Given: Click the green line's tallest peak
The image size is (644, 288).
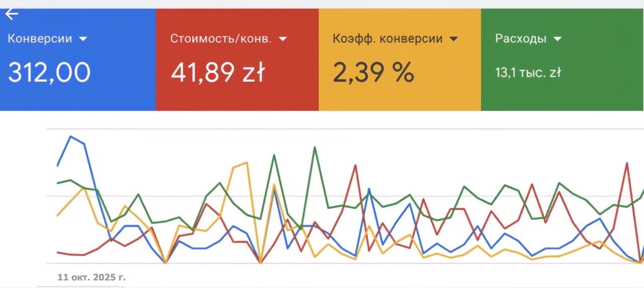Looking at the screenshot, I should click(315, 148).
